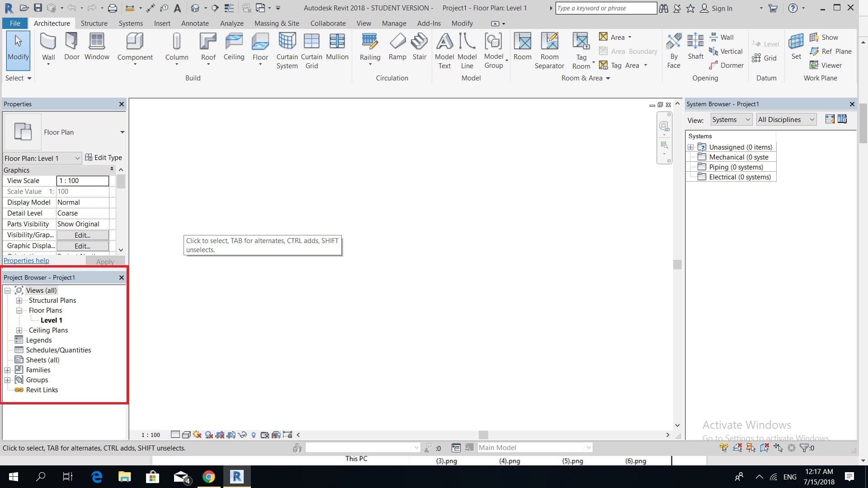Select the Model Text tool
Viewport: 868px width, 488px height.
click(x=444, y=47)
